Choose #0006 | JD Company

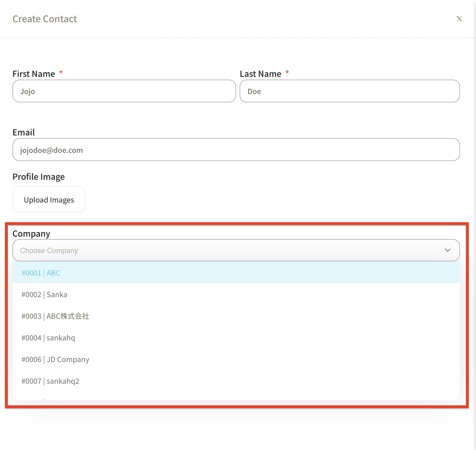coord(55,360)
